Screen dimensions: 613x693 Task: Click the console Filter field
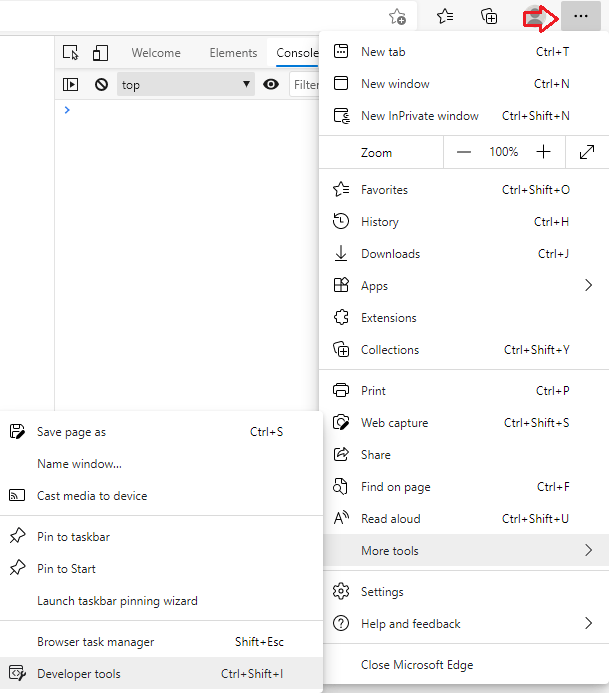(x=305, y=84)
